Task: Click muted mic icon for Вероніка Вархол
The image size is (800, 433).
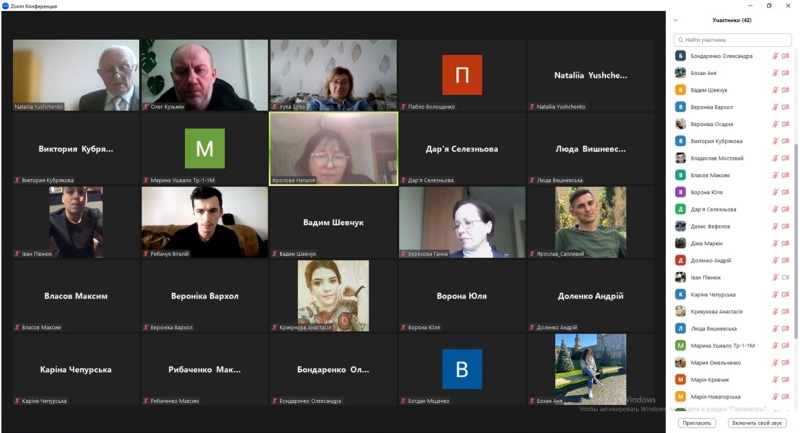Action: tap(775, 107)
